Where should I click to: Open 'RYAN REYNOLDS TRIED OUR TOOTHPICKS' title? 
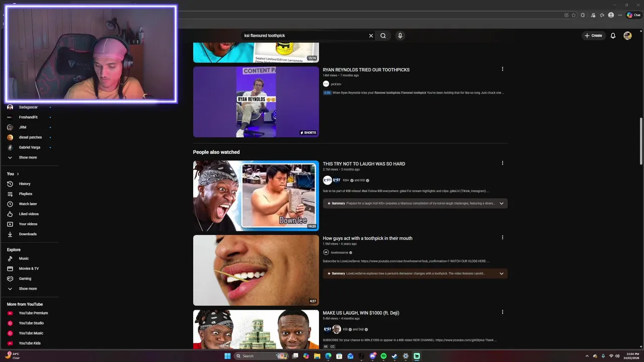click(366, 70)
